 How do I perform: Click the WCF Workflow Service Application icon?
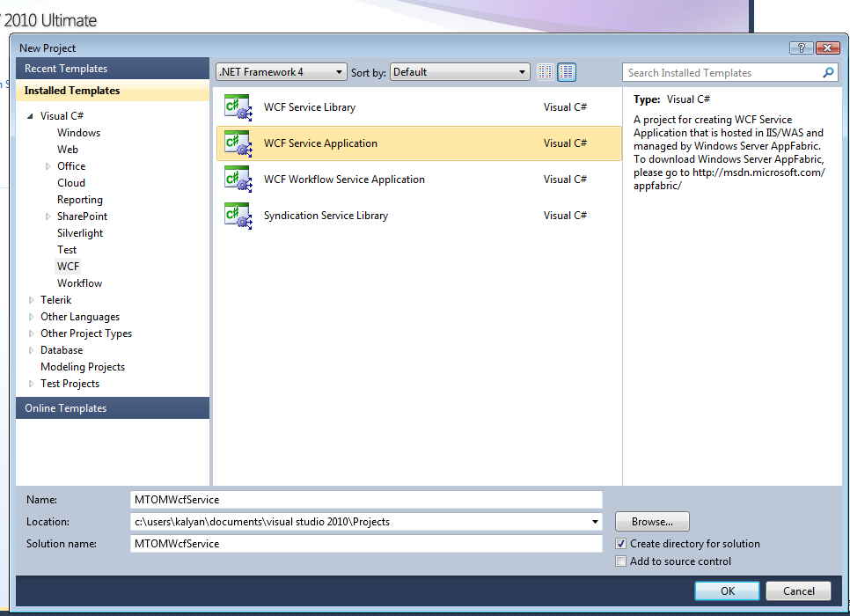tap(238, 180)
